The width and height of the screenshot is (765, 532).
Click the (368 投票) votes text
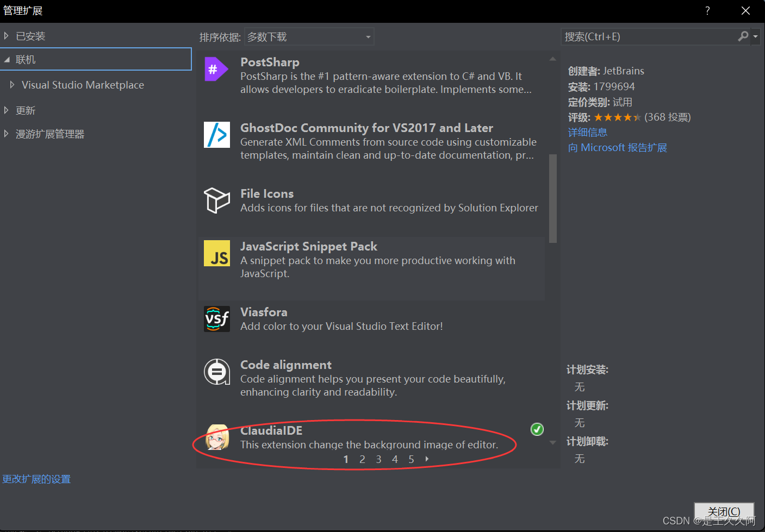coord(668,117)
